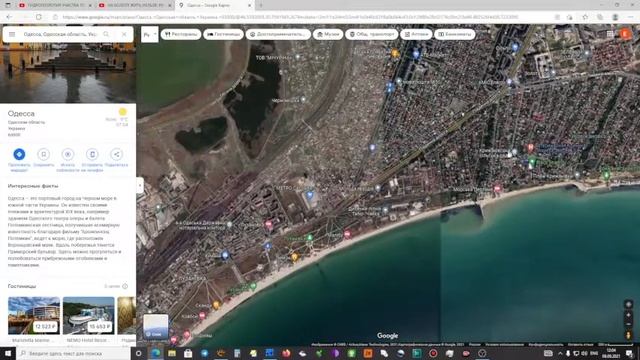Image resolution: width=640 pixels, height=360 pixels.
Task: Open the Google account avatar
Action: tap(625, 34)
